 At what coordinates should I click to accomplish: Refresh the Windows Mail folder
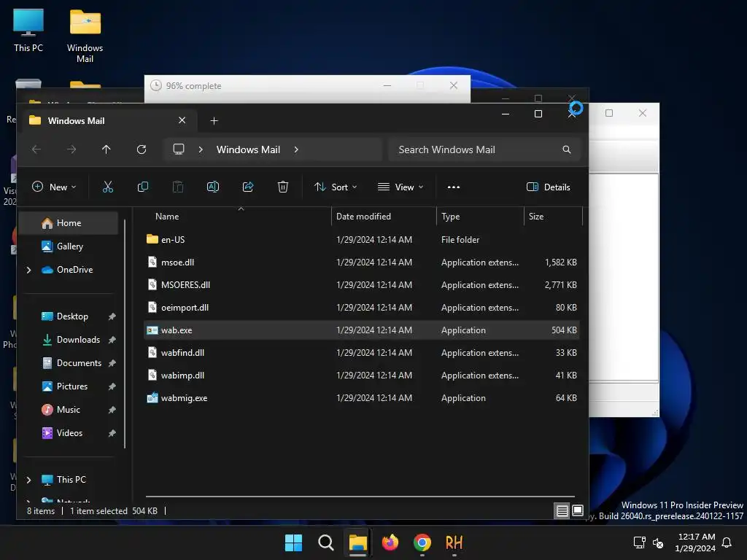[x=142, y=149]
